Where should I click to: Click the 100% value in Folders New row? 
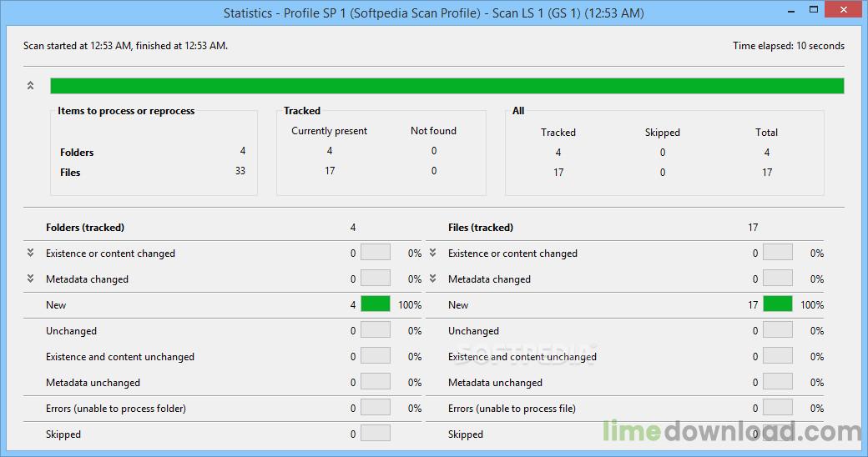tap(410, 305)
